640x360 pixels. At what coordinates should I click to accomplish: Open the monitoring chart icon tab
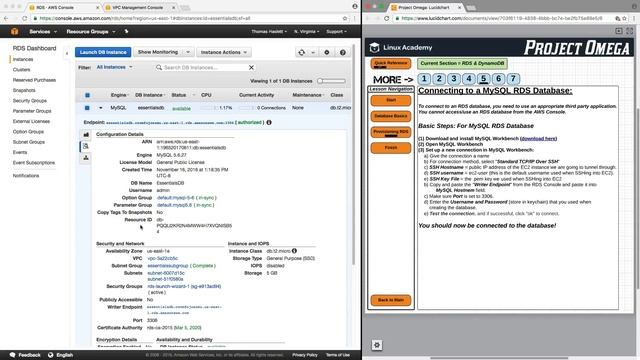[86, 134]
